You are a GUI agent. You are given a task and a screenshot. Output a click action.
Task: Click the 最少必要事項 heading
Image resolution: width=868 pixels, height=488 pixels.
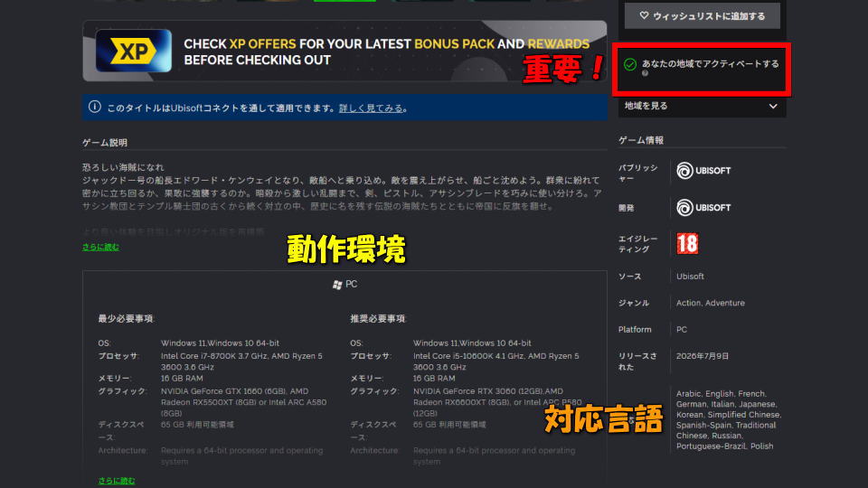coord(125,319)
